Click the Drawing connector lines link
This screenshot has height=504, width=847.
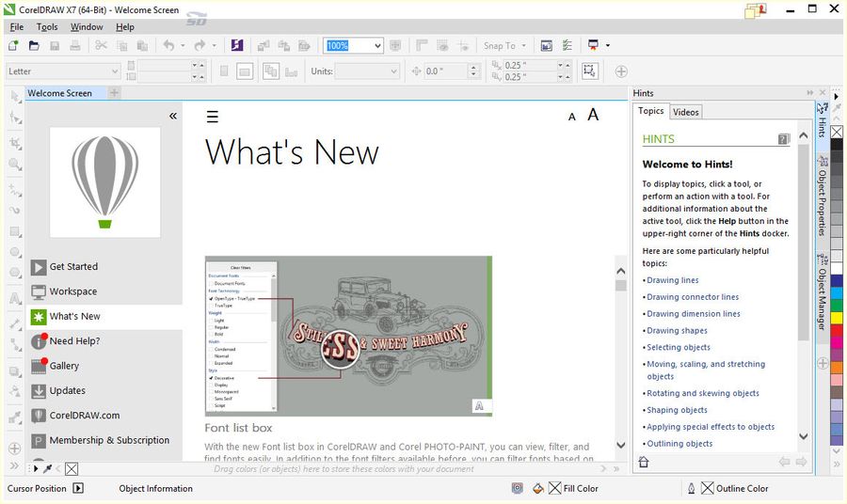point(693,297)
